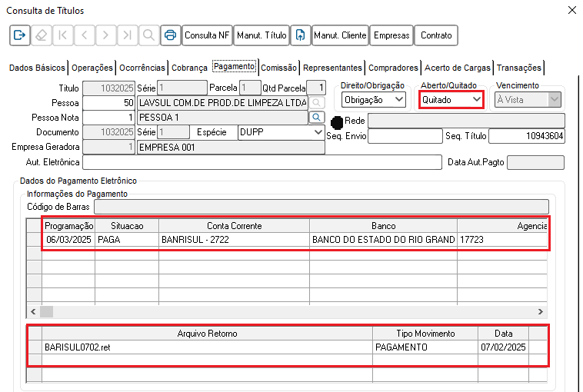Select BANCO DO ESTADO DO RIO GRAND cell
This screenshot has width=583, height=392.
pyautogui.click(x=383, y=240)
